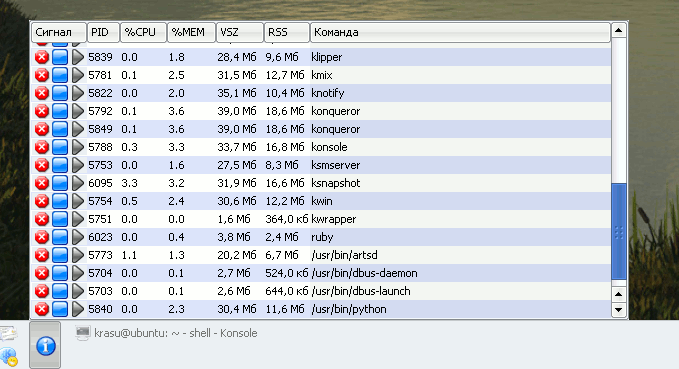Click play arrow for konqueror PID 5792
Image resolution: width=679 pixels, height=369 pixels.
coord(78,111)
